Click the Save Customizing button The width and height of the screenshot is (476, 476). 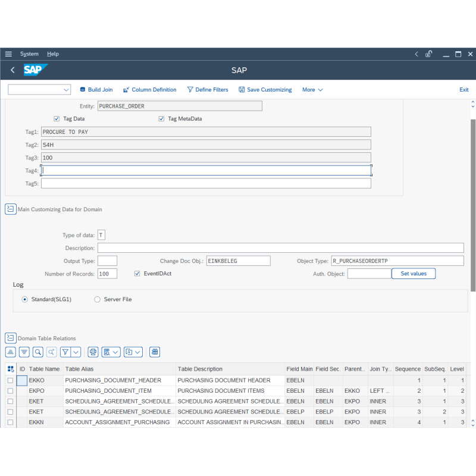tap(265, 90)
